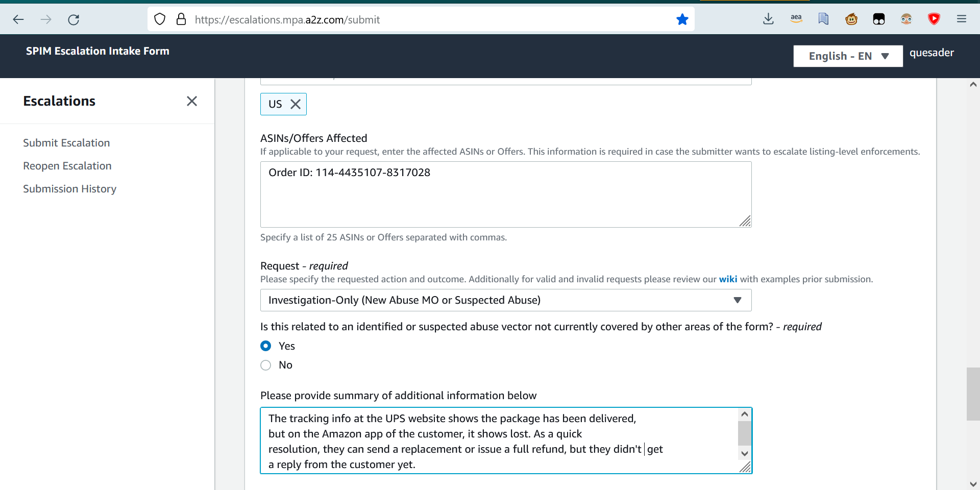Click the summary textarea scroll up arrow
980x490 pixels.
(x=745, y=414)
